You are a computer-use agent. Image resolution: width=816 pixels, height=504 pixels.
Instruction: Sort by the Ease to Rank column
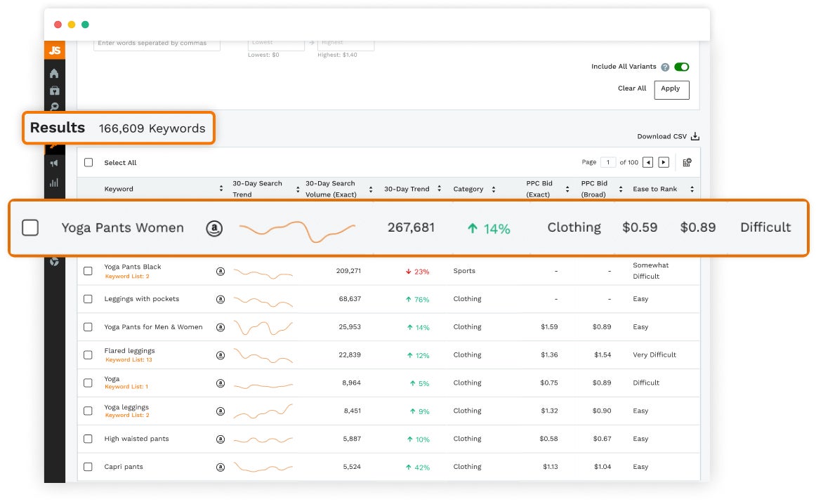click(692, 189)
